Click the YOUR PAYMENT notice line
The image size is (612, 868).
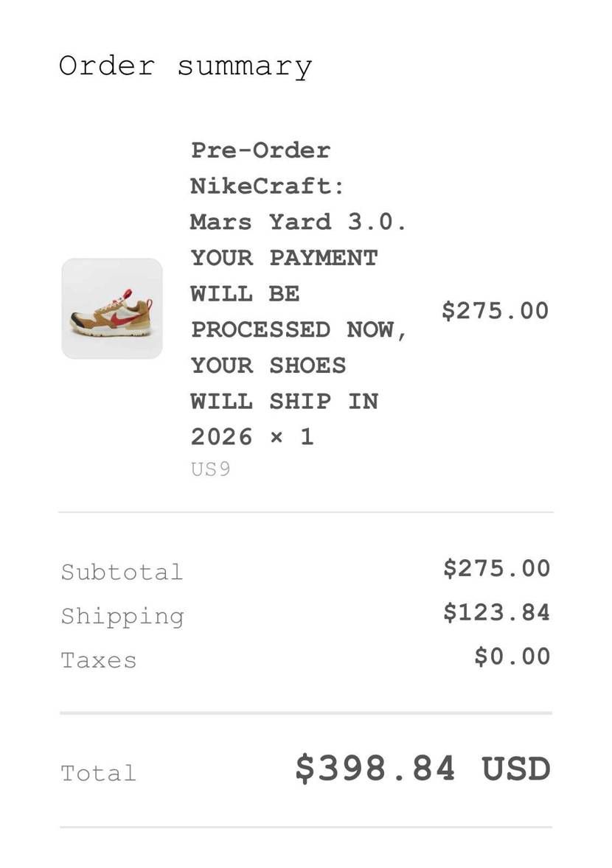pos(284,258)
